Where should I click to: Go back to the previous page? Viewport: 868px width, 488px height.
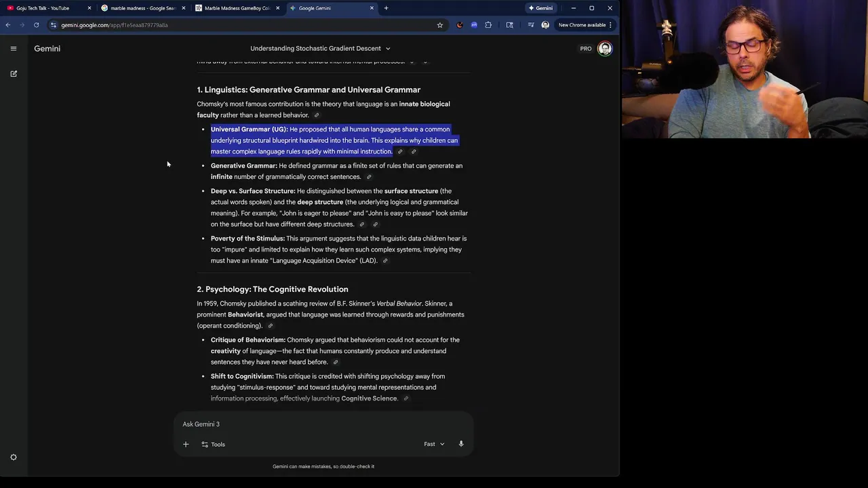coord(8,25)
